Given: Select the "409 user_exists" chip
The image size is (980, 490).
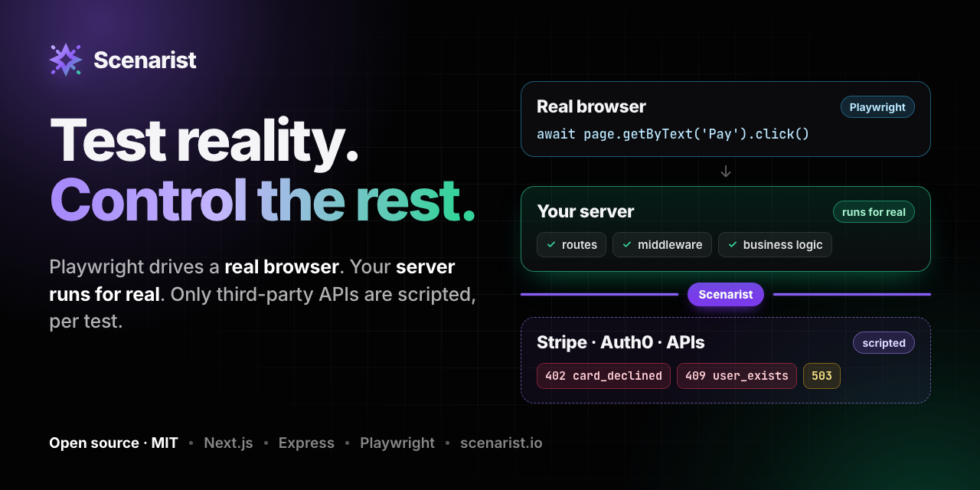Looking at the screenshot, I should (x=737, y=376).
